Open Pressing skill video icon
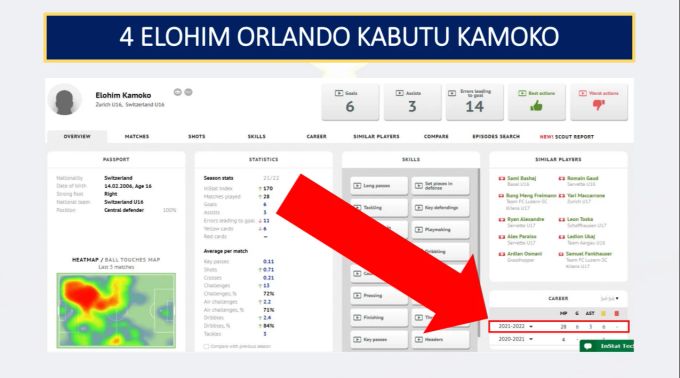Image resolution: width=680 pixels, height=378 pixels. 357,296
